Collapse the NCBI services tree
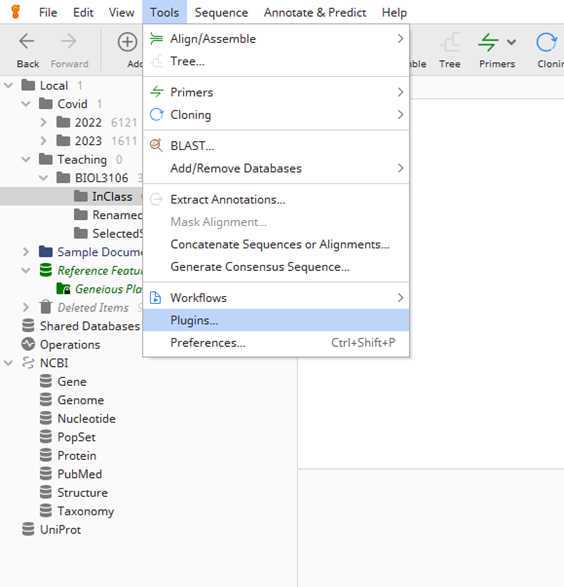 click(x=8, y=363)
